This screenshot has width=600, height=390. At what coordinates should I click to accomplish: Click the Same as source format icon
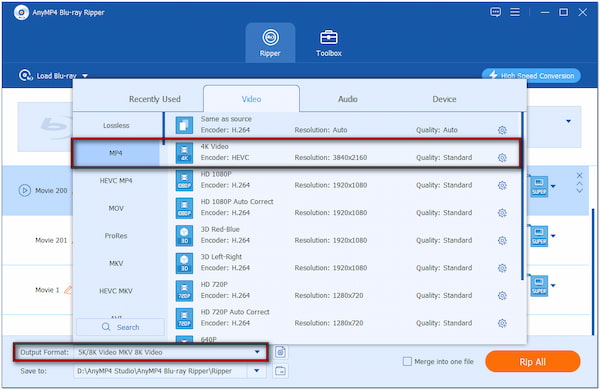click(184, 125)
